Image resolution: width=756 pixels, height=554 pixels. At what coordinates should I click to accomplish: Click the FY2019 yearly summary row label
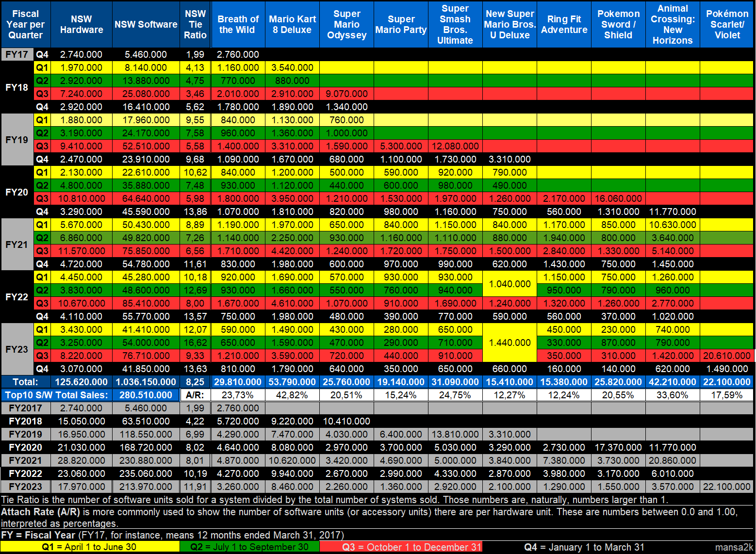tap(25, 434)
